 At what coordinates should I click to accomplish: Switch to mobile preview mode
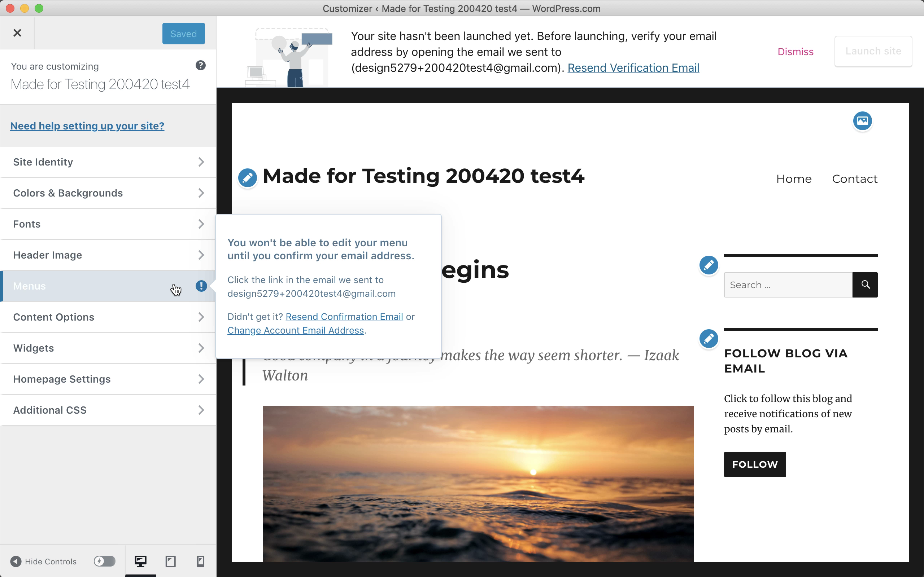click(x=200, y=561)
